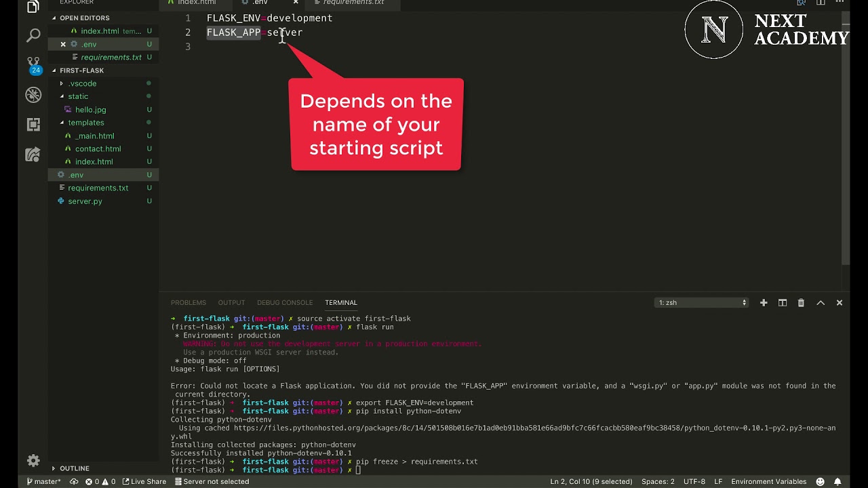This screenshot has height=488, width=868.
Task: Close the .env editor tab
Action: [296, 3]
